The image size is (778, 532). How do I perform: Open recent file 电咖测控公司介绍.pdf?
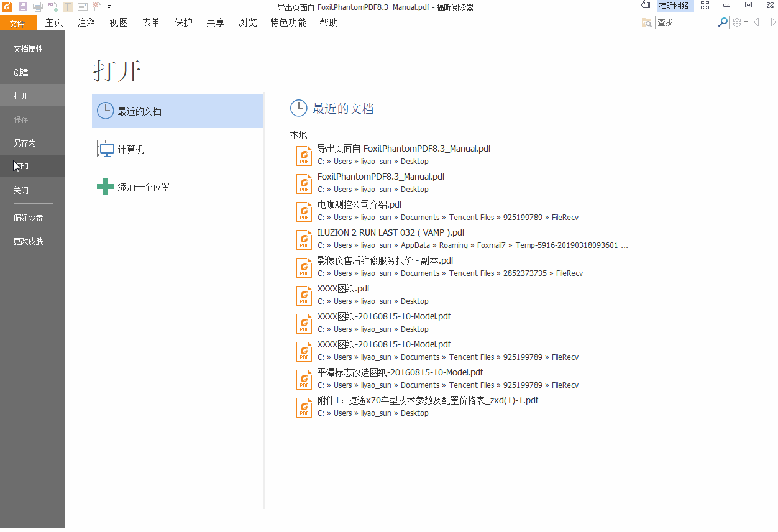tap(360, 204)
